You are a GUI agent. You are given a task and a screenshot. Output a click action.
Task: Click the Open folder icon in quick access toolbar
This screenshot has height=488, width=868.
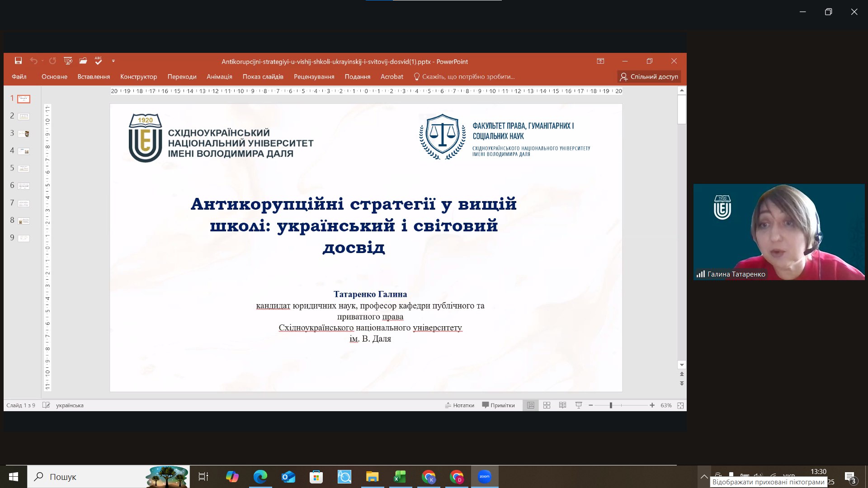pos(83,61)
